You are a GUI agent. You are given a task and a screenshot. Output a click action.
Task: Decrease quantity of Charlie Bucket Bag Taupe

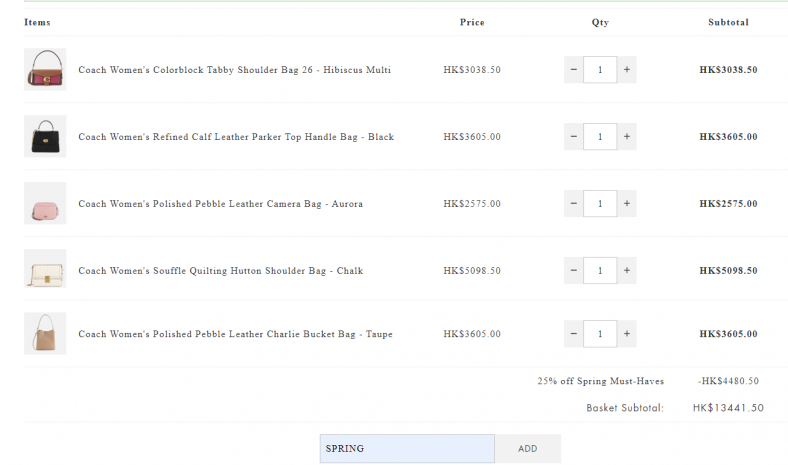point(573,334)
